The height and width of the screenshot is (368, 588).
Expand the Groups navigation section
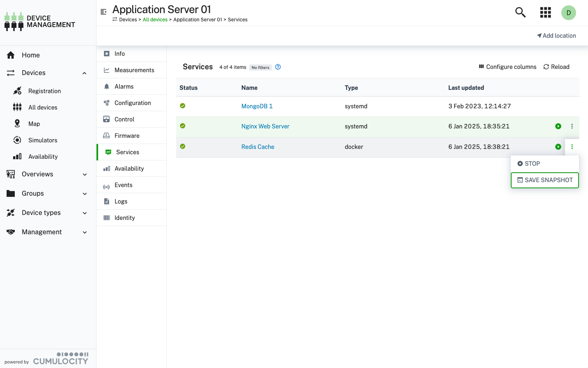(x=85, y=194)
